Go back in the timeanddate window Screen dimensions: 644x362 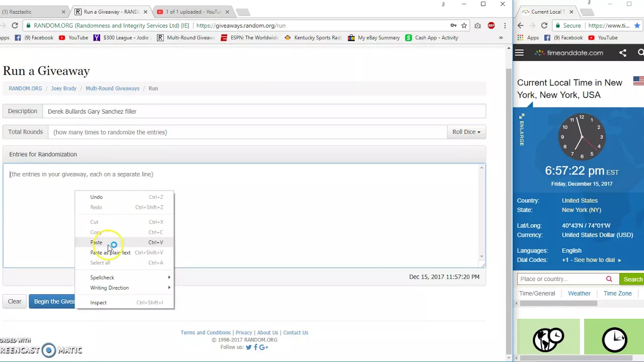click(x=521, y=26)
